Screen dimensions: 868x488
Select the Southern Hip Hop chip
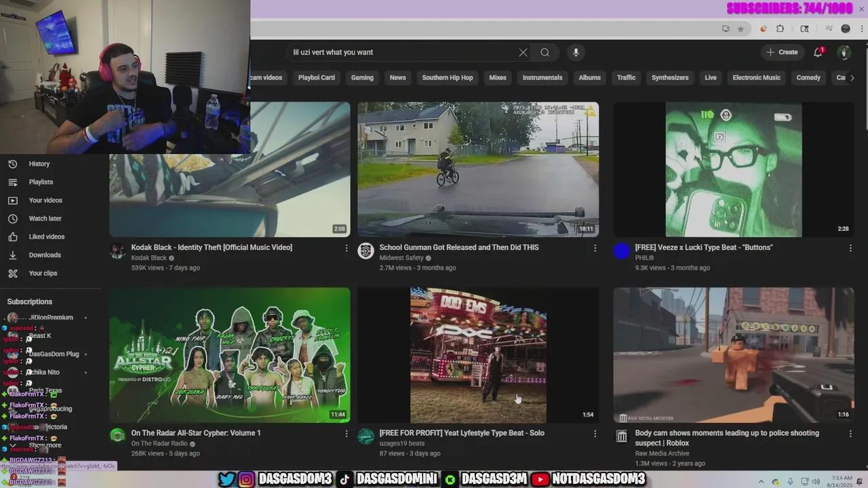pos(448,78)
